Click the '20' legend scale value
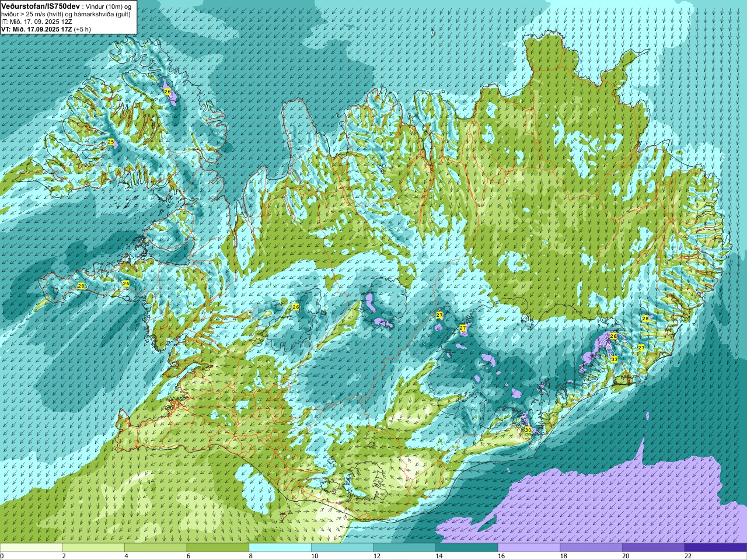Viewport: 747px width, 560px height. coord(626,556)
